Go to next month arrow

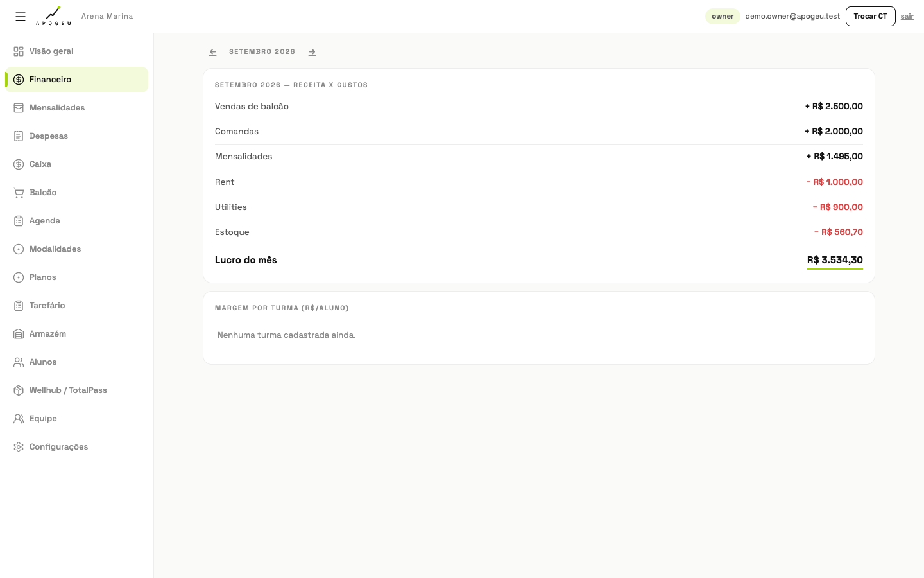pyautogui.click(x=312, y=52)
